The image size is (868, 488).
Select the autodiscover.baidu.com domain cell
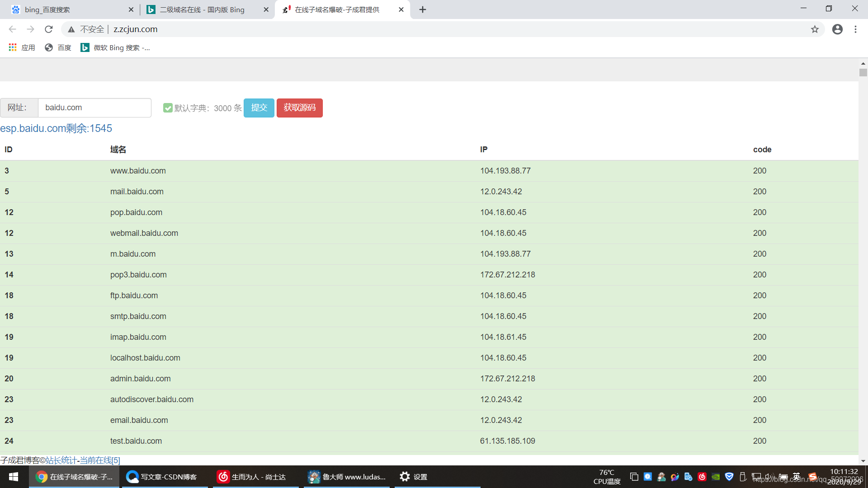pos(152,399)
